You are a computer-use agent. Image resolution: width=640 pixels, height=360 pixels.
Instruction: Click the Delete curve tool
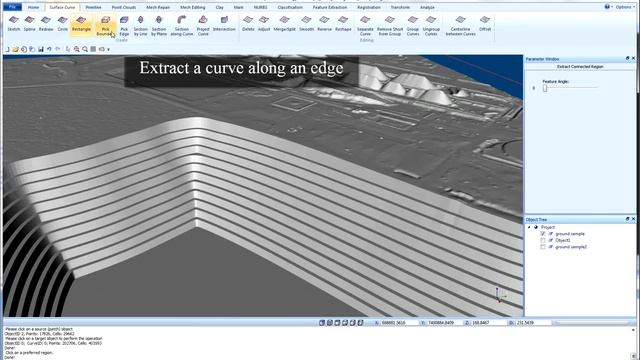point(248,24)
